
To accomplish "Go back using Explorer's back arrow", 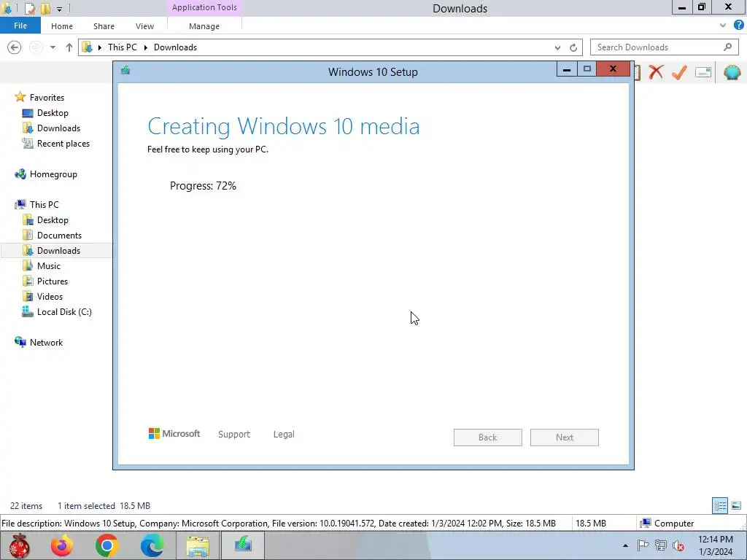I will pyautogui.click(x=15, y=47).
